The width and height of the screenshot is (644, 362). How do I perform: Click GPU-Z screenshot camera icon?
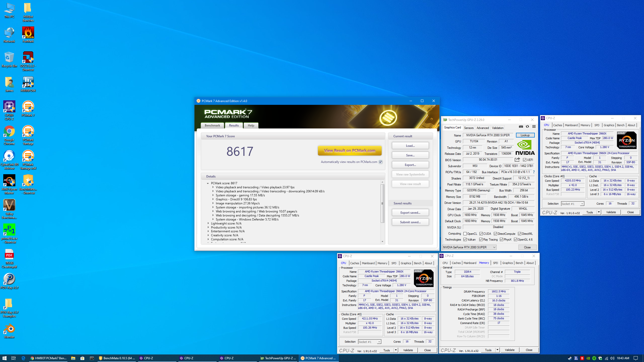point(521,126)
